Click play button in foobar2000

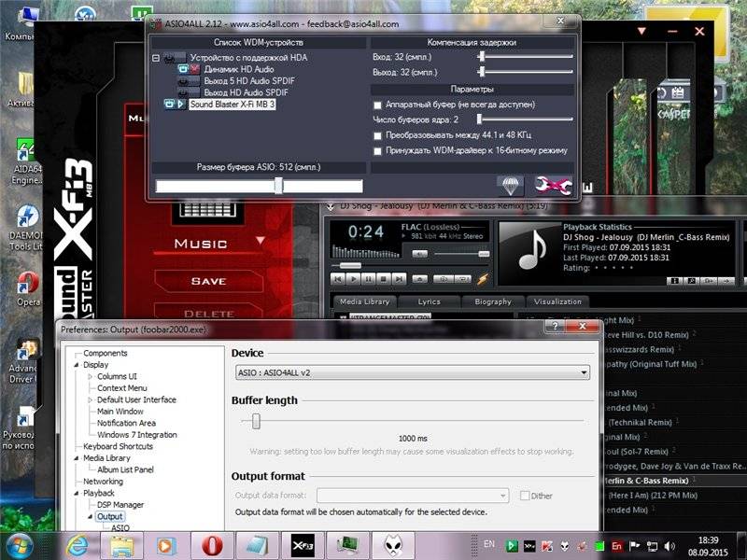point(353,279)
